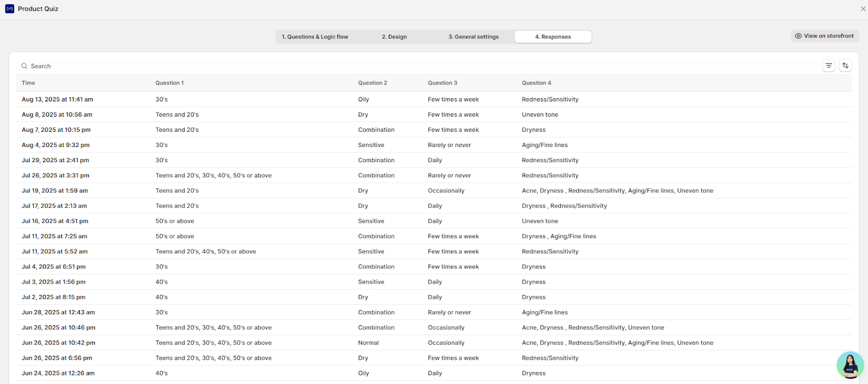
Task: Open the filter options icon
Action: click(x=828, y=66)
